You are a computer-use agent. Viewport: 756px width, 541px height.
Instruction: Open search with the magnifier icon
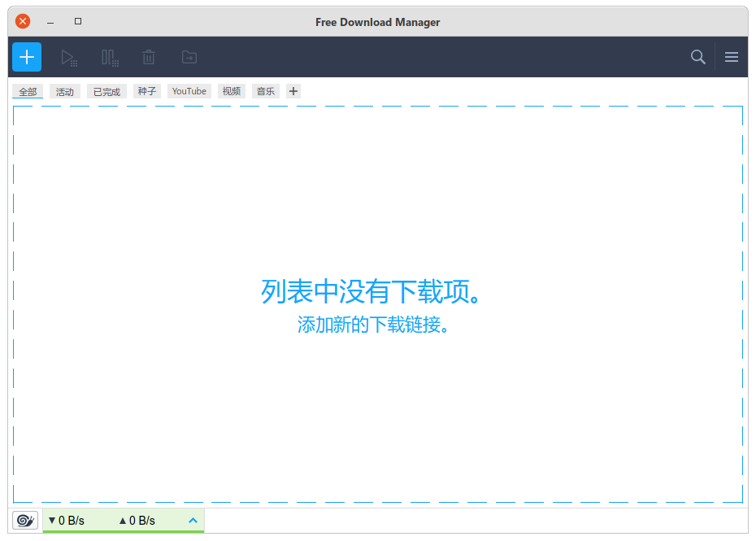pos(697,57)
